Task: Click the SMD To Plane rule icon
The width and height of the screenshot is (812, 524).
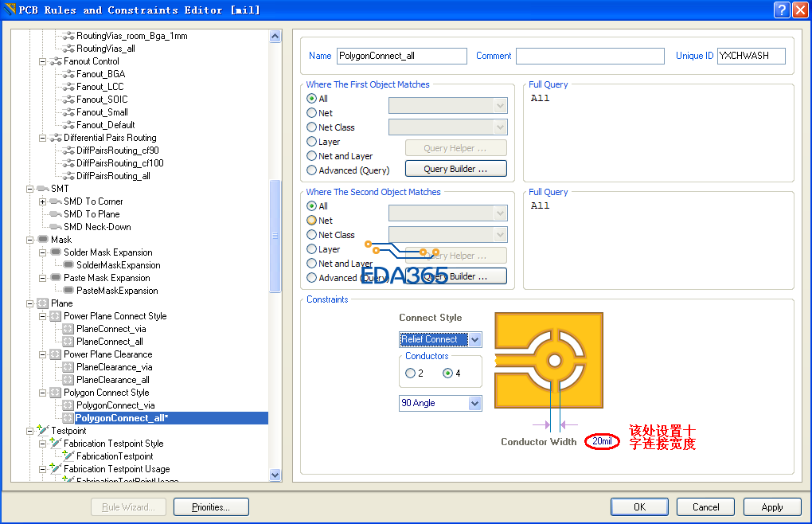Action: coord(56,214)
